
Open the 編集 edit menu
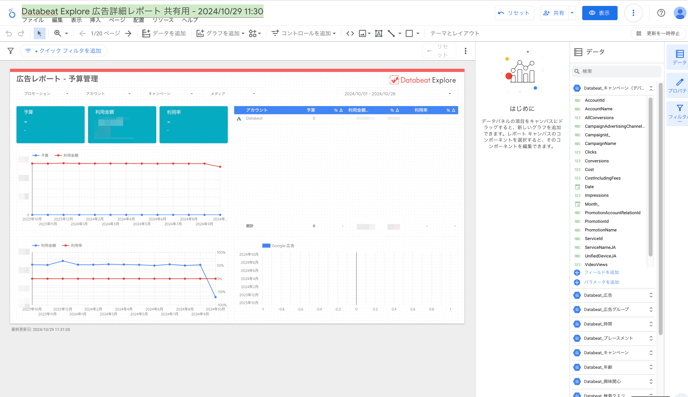(57, 20)
